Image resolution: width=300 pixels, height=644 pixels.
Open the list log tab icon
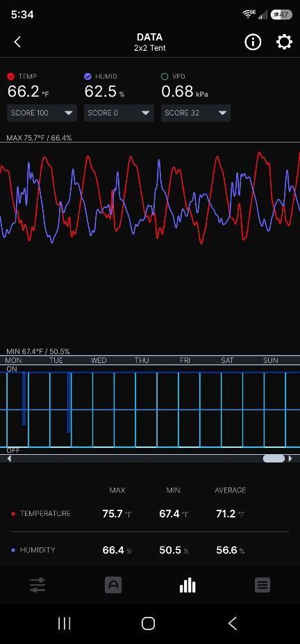pyautogui.click(x=262, y=585)
